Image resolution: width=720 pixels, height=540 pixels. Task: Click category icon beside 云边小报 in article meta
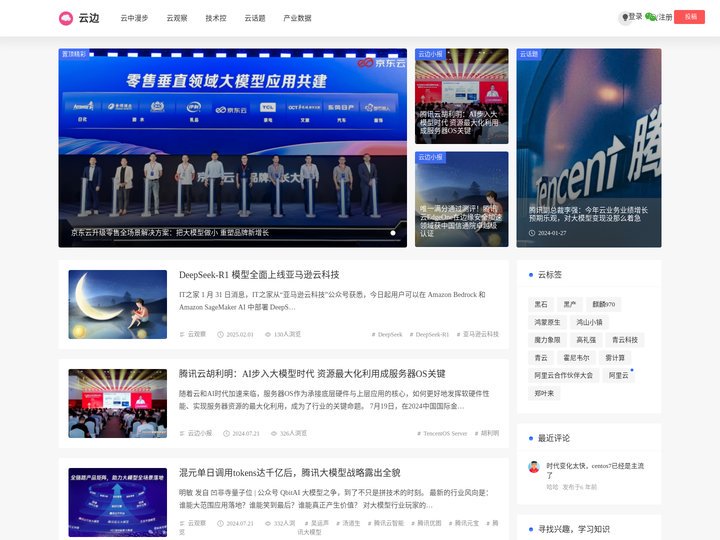pyautogui.click(x=182, y=433)
